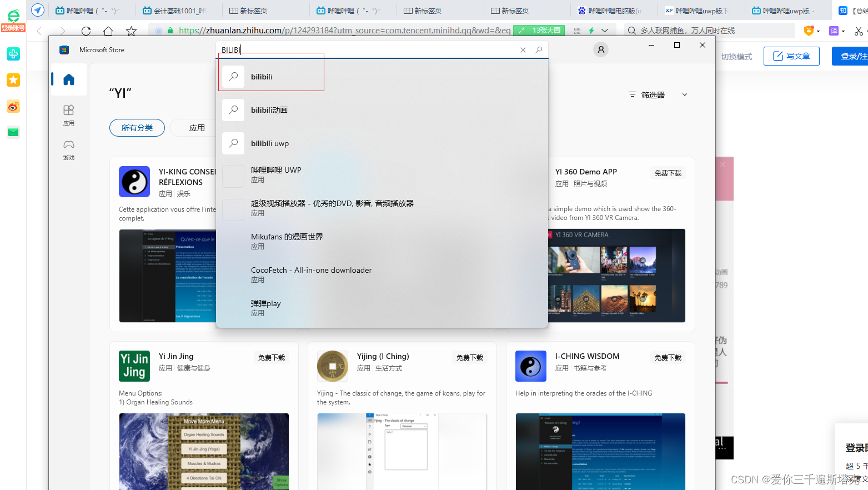Click the scissors screenshot icon in browser
This screenshot has width=868, height=490.
[859, 31]
